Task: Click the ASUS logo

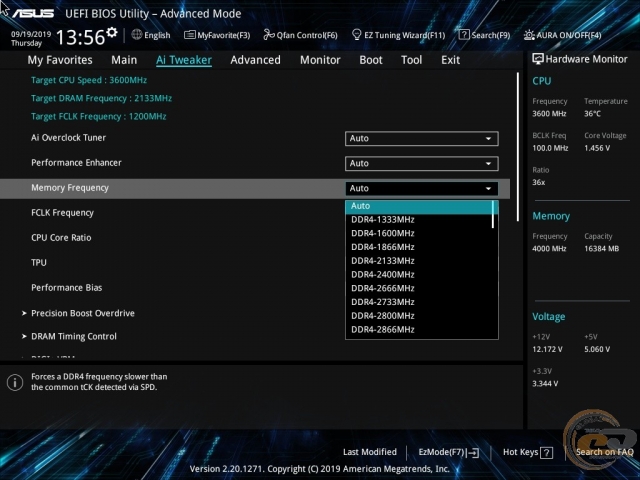Action: coord(33,13)
